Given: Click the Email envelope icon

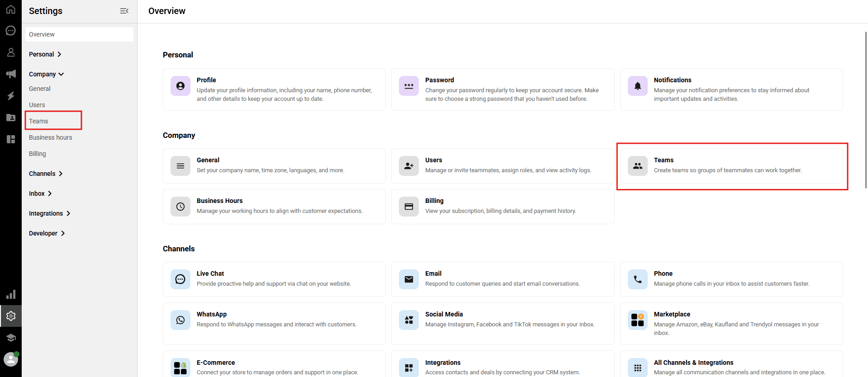Looking at the screenshot, I should [x=409, y=279].
